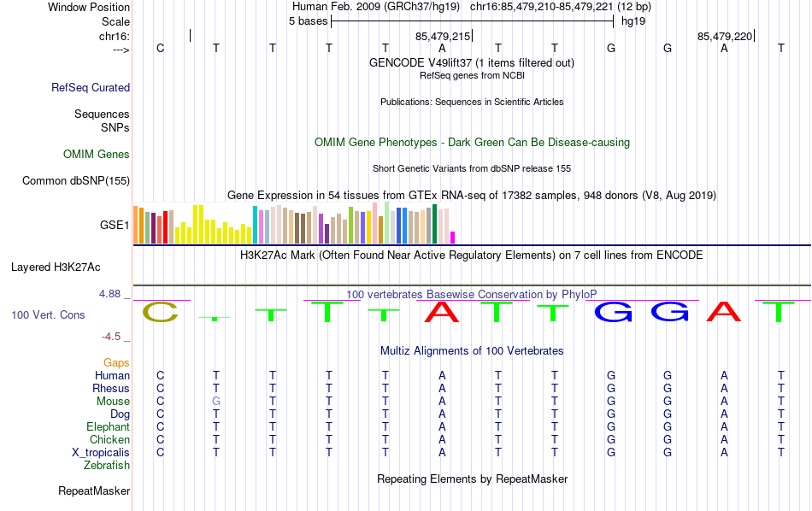
Task: Click Publications: Sequences in Scientific Articles title
Action: (x=472, y=102)
